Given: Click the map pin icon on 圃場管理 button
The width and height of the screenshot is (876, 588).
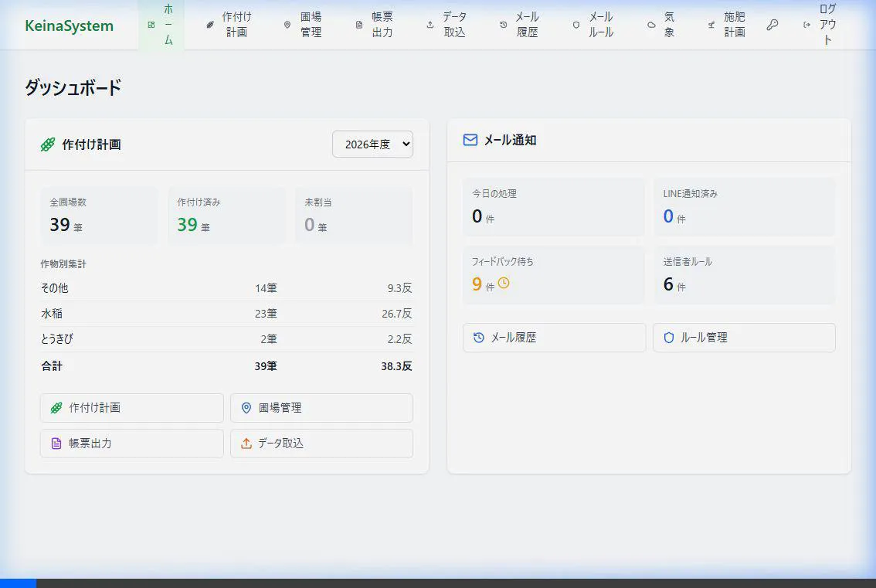Looking at the screenshot, I should pos(246,408).
